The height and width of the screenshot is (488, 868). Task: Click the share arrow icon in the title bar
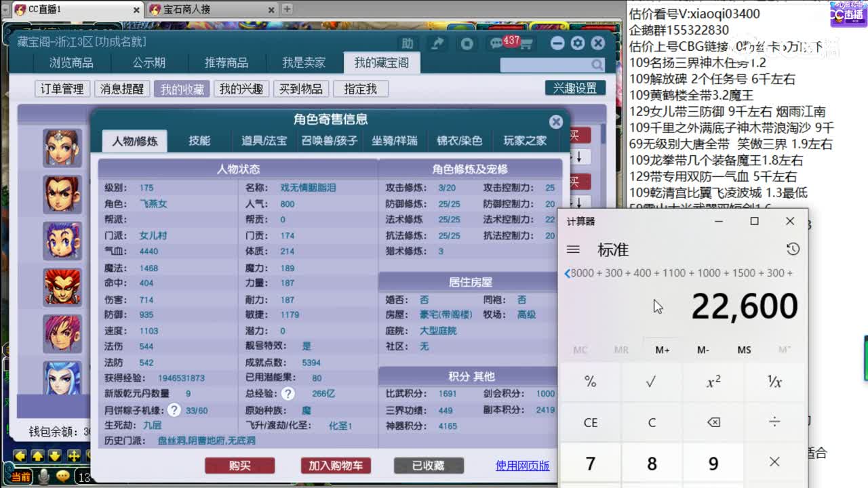(x=437, y=42)
